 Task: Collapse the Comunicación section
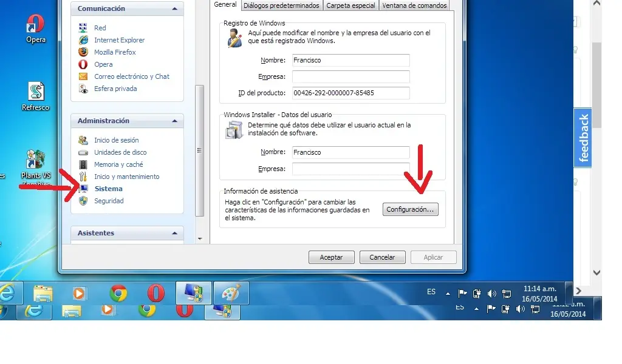tap(174, 8)
